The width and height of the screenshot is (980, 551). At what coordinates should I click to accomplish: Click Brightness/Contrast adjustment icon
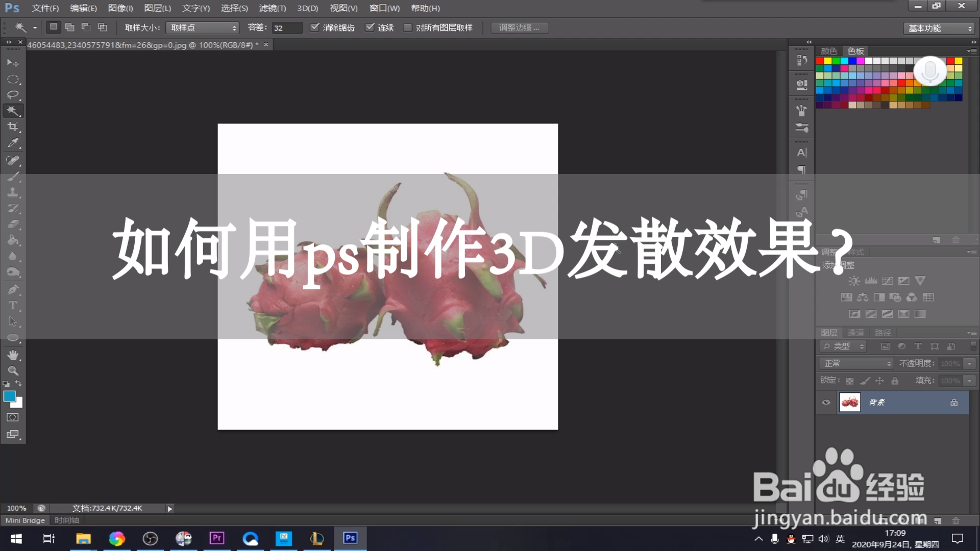[x=854, y=281]
